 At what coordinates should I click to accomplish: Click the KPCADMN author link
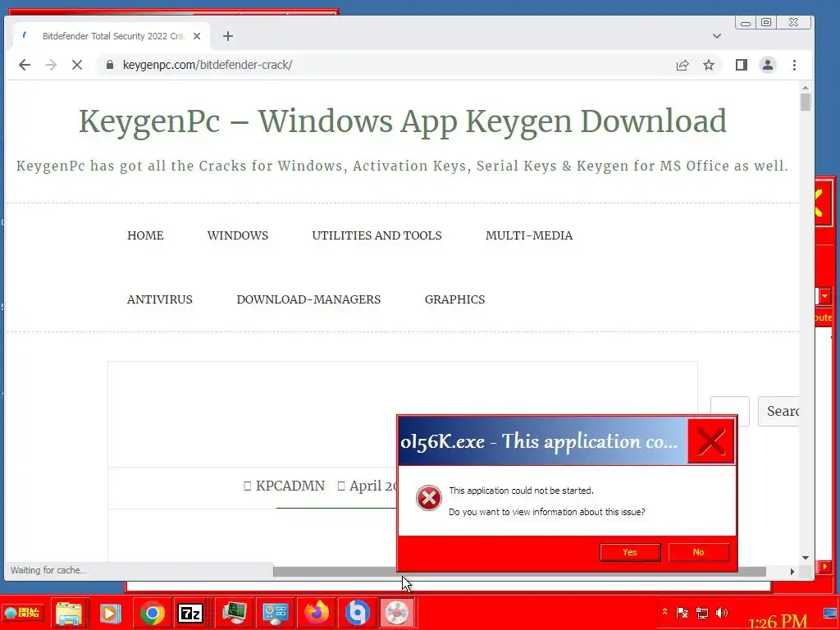click(x=290, y=486)
